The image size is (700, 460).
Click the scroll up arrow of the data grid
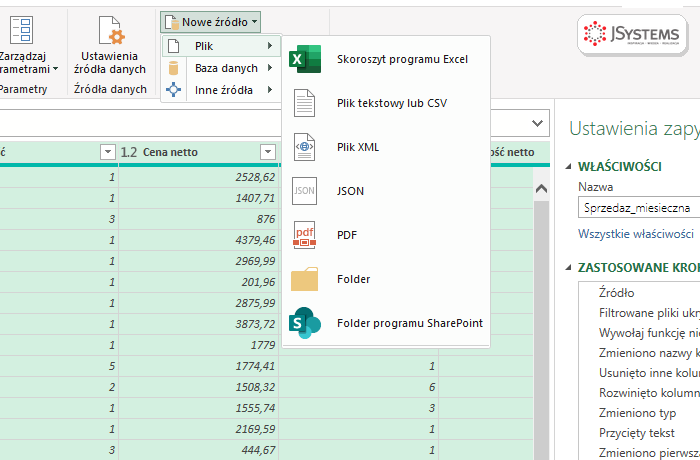pyautogui.click(x=541, y=189)
